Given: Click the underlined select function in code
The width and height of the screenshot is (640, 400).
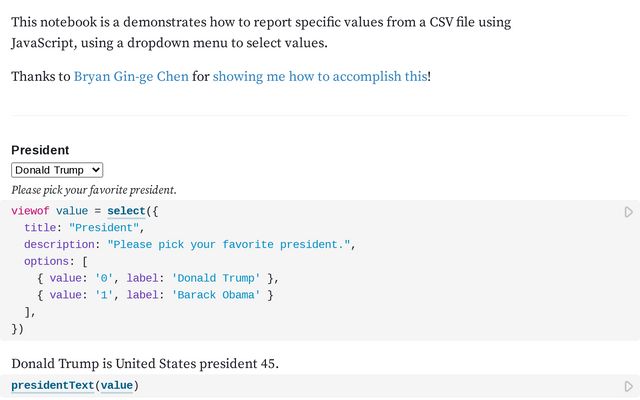Looking at the screenshot, I should [126, 211].
